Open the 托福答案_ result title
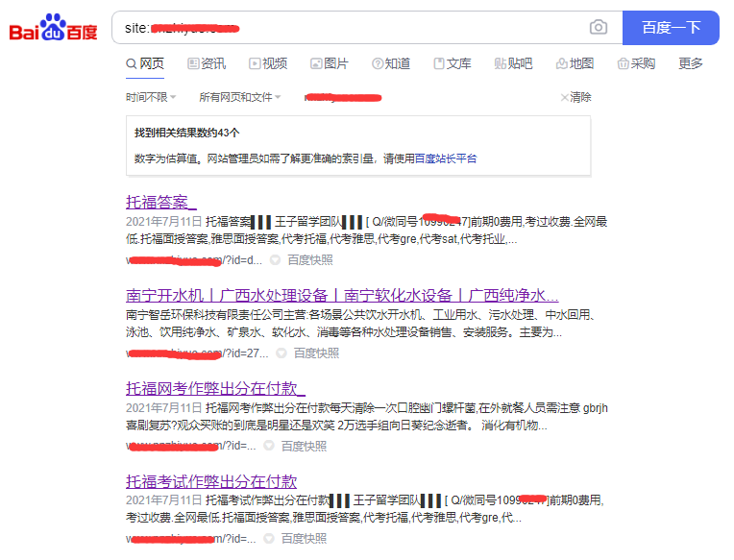Viewport: 734px width, 560px height. (161, 202)
